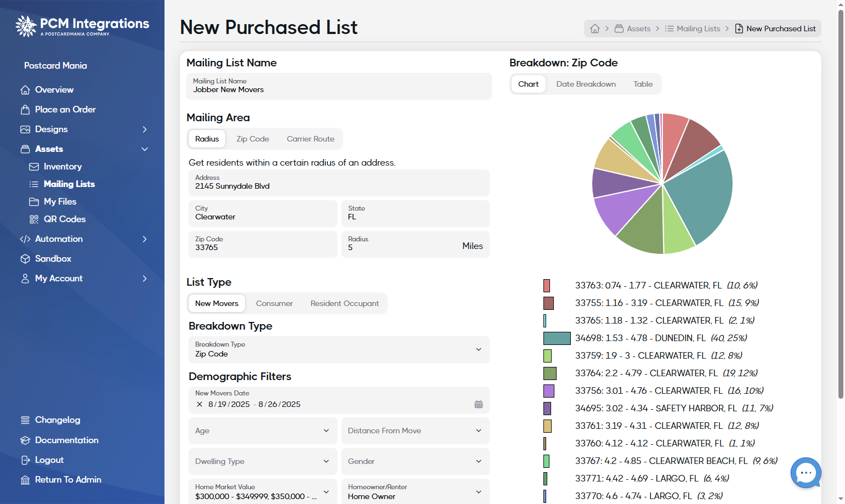Image resolution: width=845 pixels, height=504 pixels.
Task: Edit the Mailing List Name field
Action: click(339, 86)
